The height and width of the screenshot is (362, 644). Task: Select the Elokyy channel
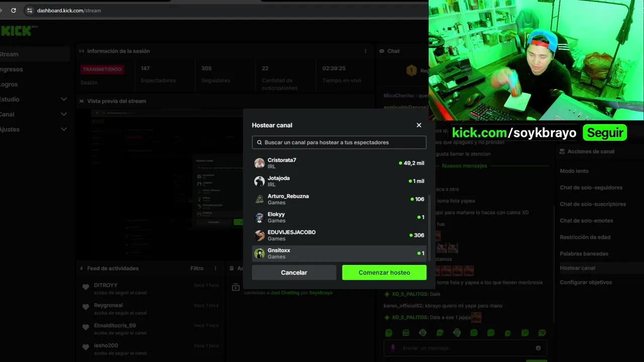(x=339, y=217)
